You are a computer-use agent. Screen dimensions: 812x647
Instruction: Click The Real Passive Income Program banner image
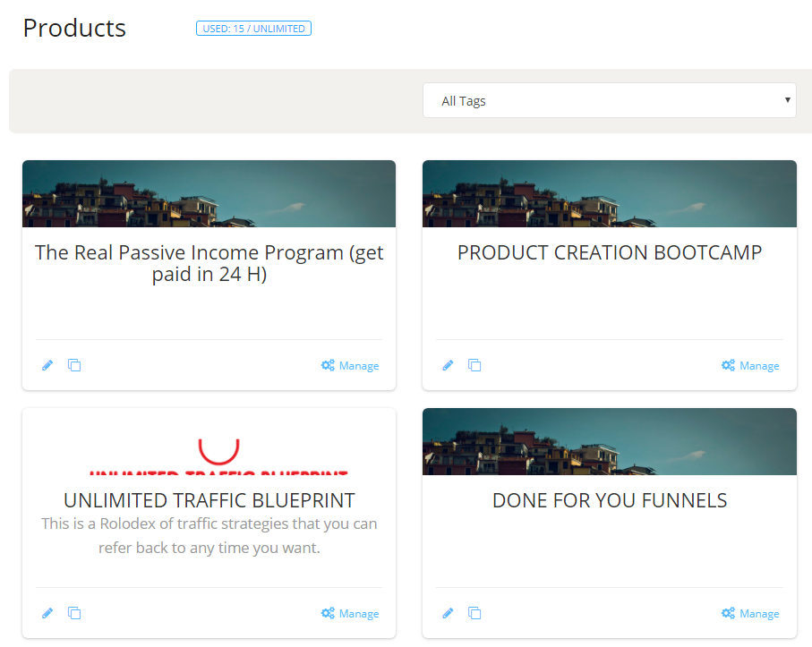[x=209, y=193]
